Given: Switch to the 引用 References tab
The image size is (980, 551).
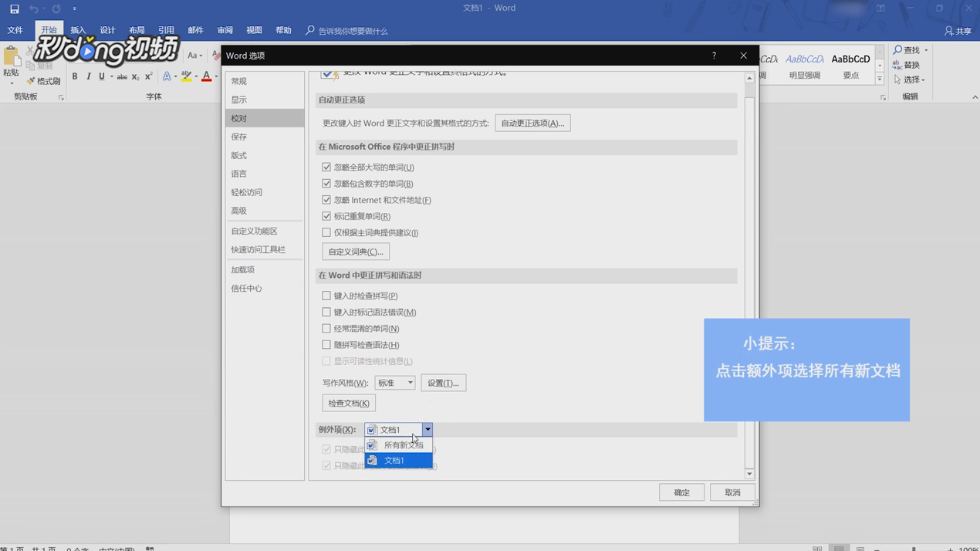Looking at the screenshot, I should tap(166, 31).
